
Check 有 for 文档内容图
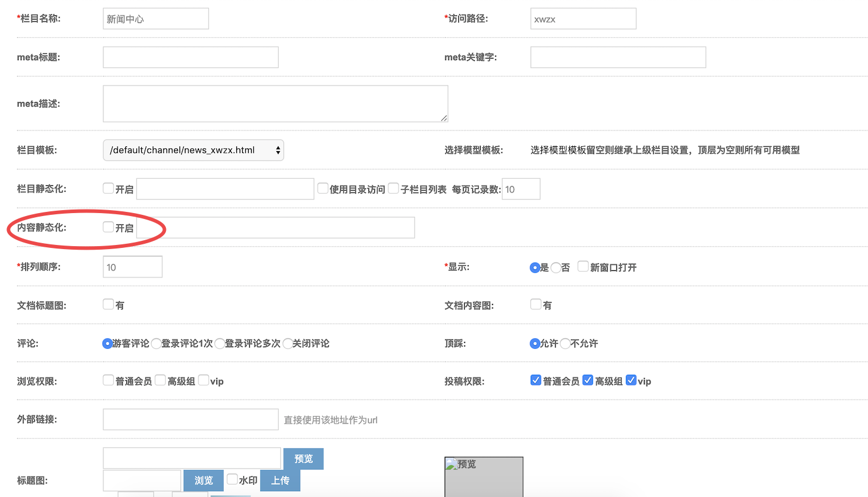point(536,305)
